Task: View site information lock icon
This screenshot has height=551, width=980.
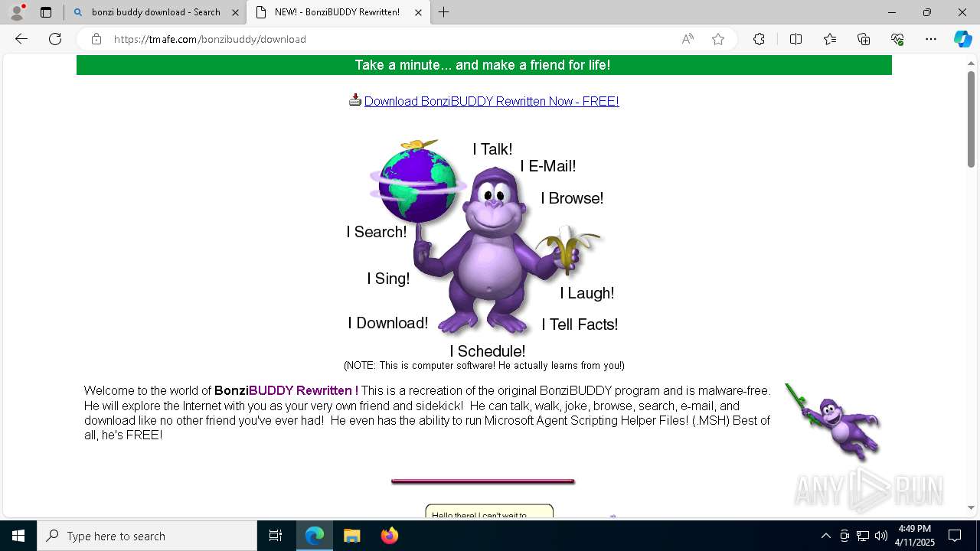Action: (x=96, y=39)
